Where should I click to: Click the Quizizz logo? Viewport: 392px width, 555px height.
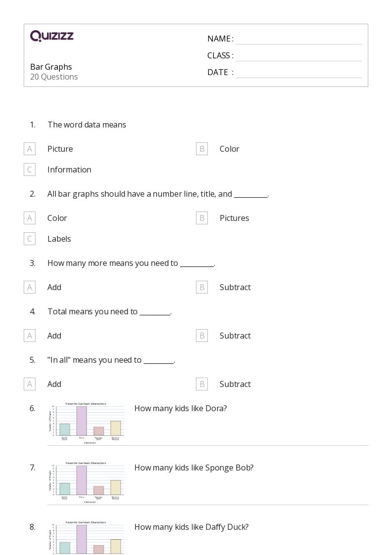coord(52,36)
